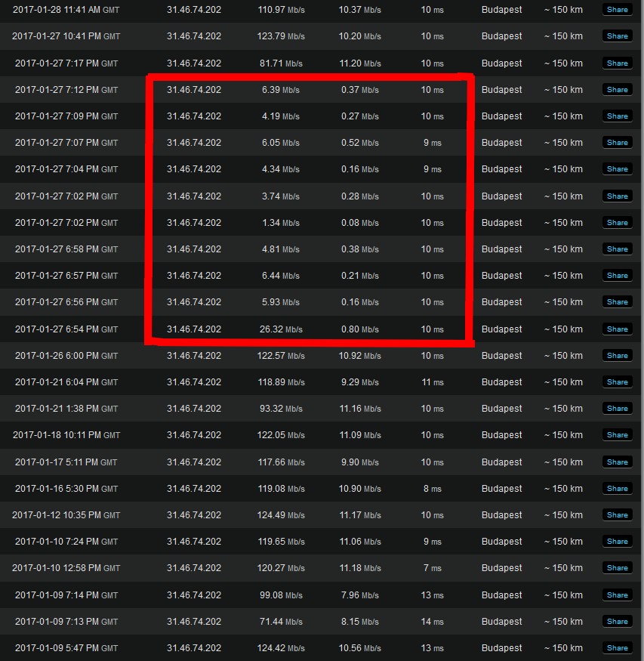Select the 0.21 Mb/s upload value
This screenshot has height=661, width=644.
pyautogui.click(x=359, y=276)
